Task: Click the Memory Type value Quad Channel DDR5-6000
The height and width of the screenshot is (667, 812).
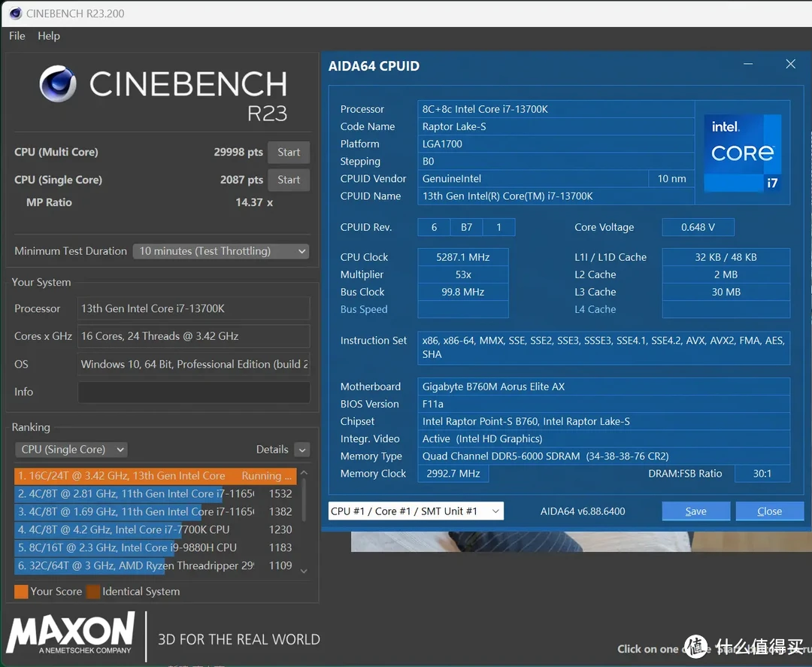Action: point(604,456)
